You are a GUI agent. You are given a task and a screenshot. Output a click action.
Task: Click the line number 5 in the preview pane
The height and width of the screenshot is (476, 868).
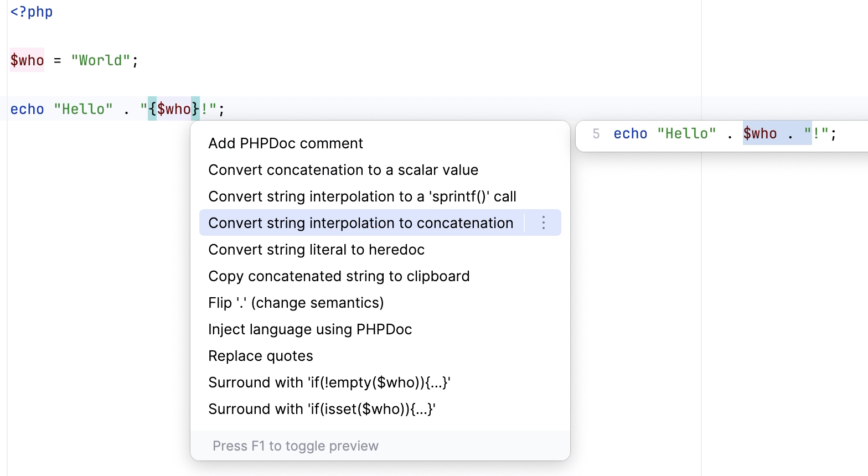(596, 133)
